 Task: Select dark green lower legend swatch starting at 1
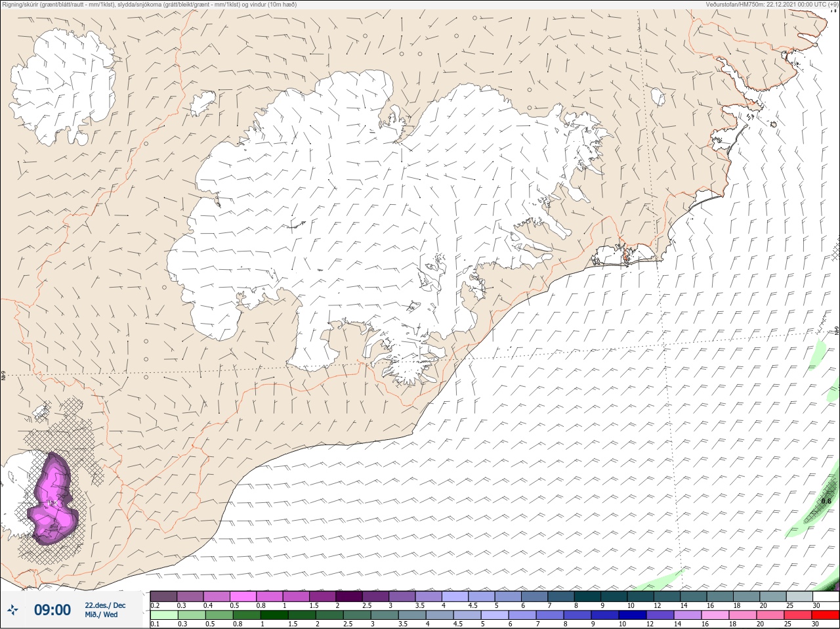(274, 615)
